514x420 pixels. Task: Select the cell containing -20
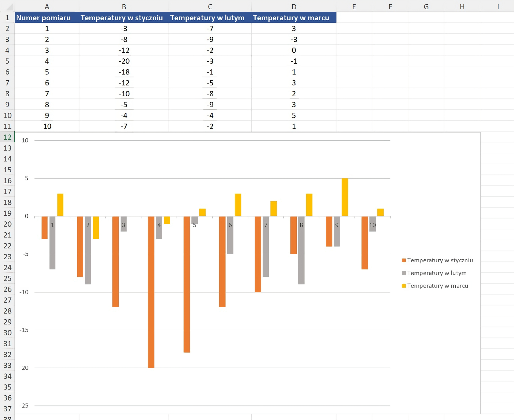[x=124, y=61]
